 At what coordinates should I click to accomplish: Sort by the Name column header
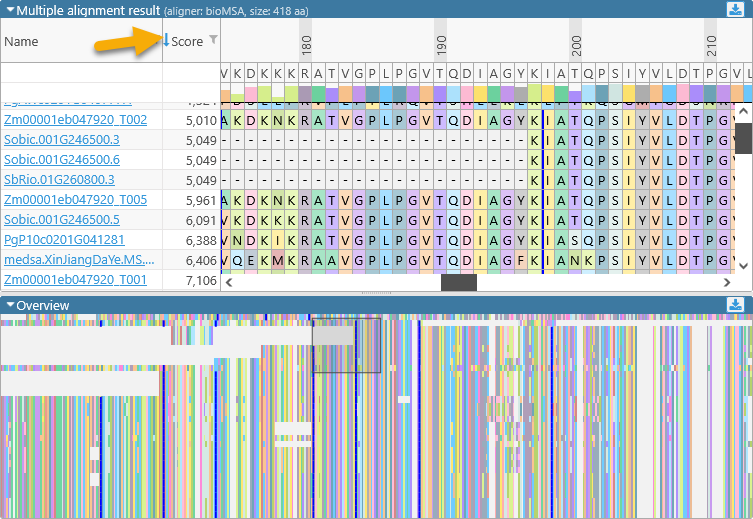[21, 42]
